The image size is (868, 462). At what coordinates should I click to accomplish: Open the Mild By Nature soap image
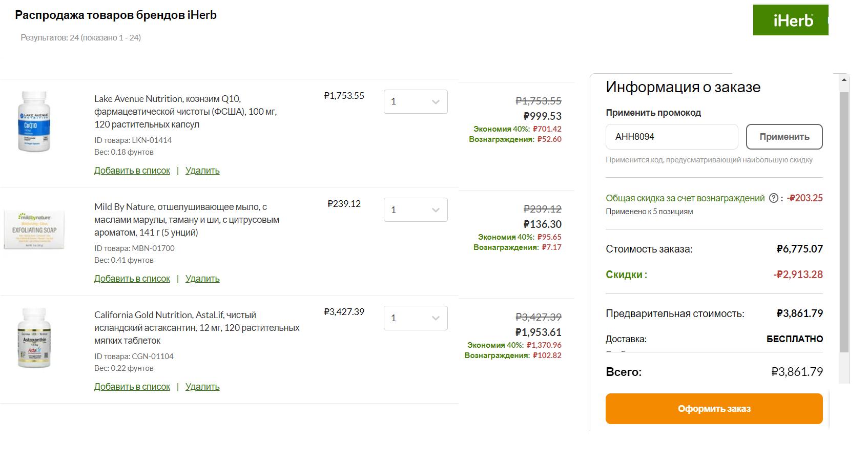[x=34, y=229]
